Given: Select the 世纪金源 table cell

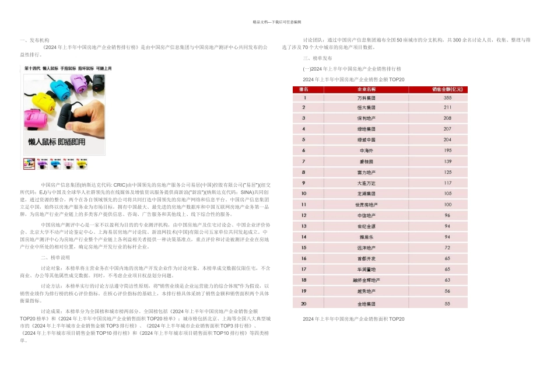Looking at the screenshot, I should (366, 226).
